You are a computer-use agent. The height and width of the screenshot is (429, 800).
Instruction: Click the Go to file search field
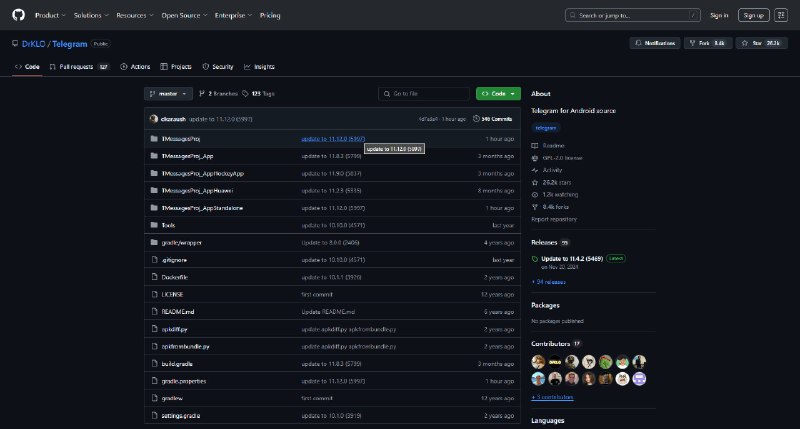424,94
